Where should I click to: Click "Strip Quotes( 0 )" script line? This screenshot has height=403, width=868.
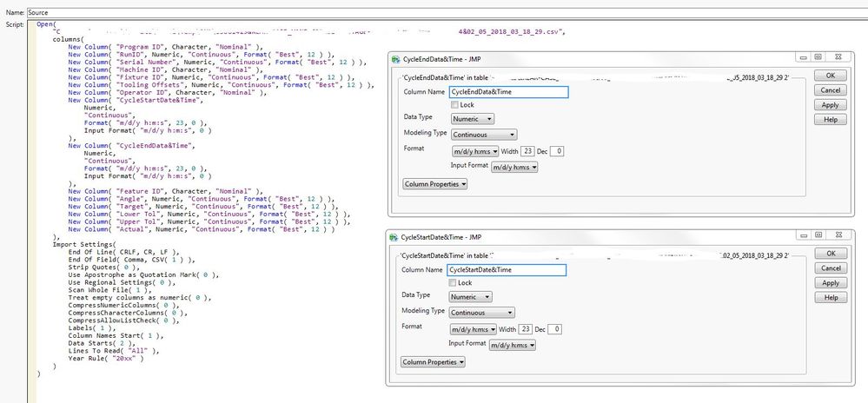(x=104, y=267)
